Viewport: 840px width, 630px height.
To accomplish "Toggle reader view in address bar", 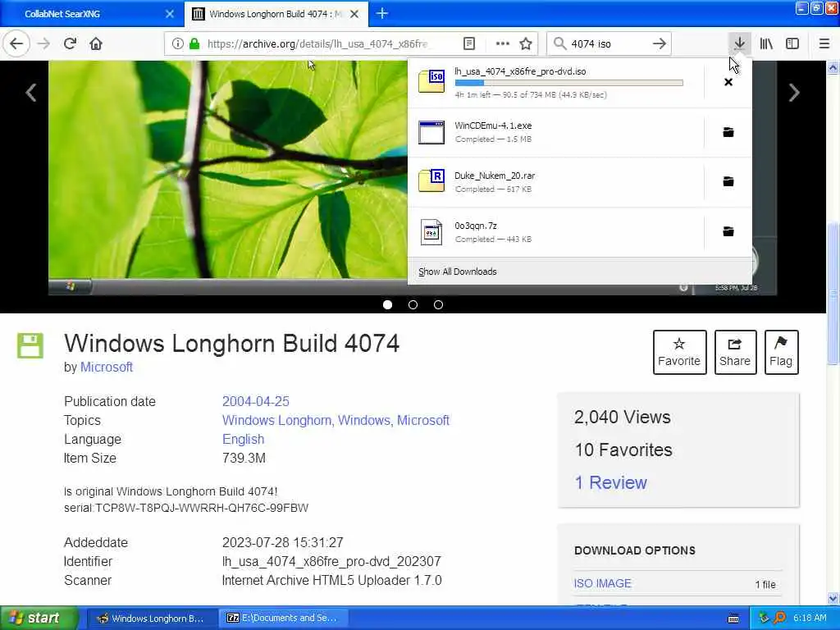I will point(468,44).
